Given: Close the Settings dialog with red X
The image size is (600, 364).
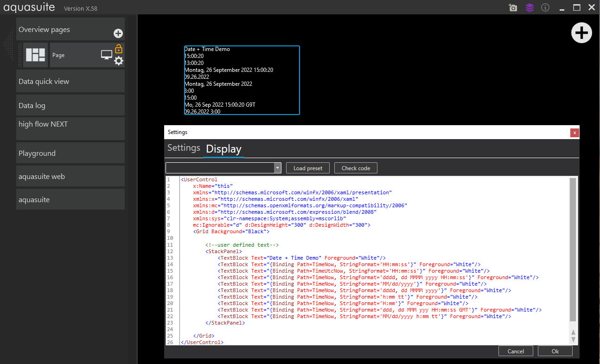Looking at the screenshot, I should (x=574, y=133).
